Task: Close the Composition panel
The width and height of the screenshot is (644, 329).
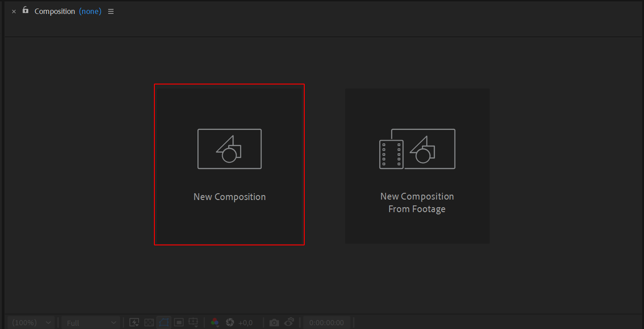Action: click(x=13, y=12)
